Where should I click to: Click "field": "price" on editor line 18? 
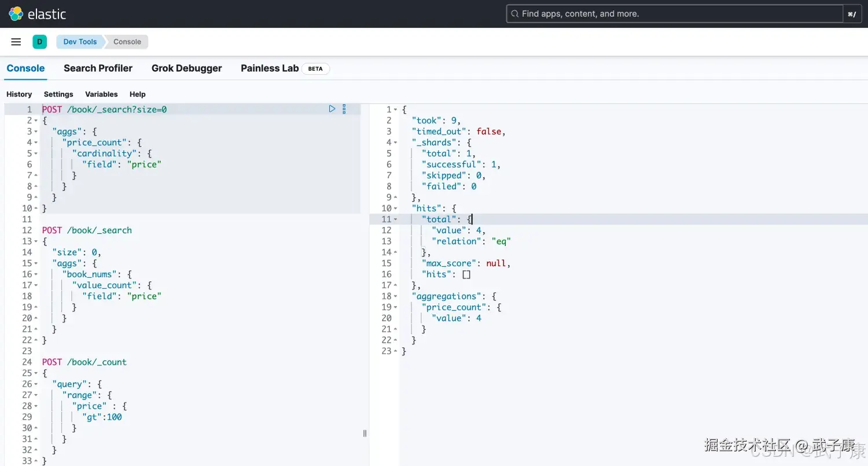(x=122, y=296)
